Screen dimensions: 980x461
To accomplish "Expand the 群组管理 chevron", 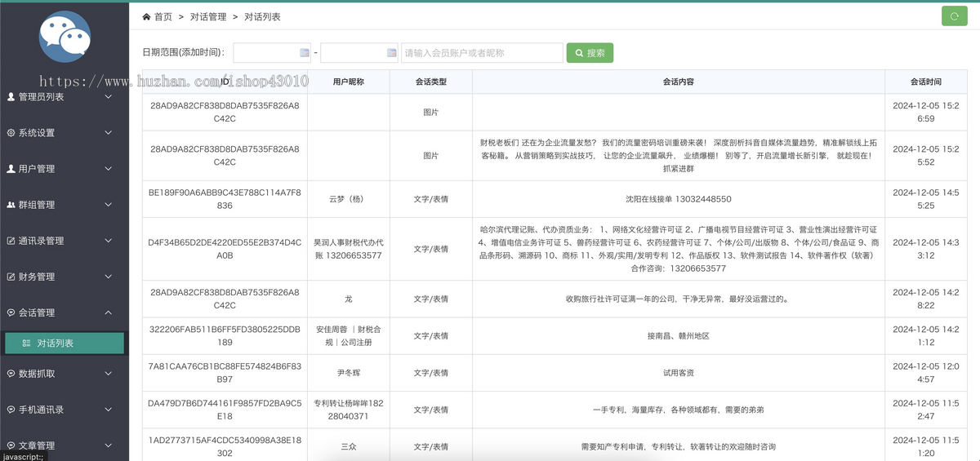I will pos(109,205).
